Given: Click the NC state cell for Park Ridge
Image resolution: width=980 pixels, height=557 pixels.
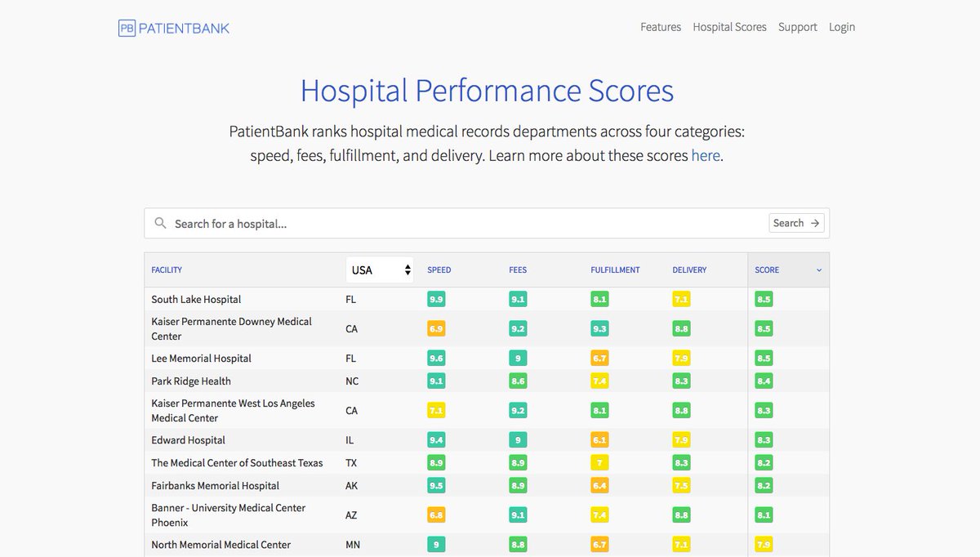Looking at the screenshot, I should [x=352, y=381].
